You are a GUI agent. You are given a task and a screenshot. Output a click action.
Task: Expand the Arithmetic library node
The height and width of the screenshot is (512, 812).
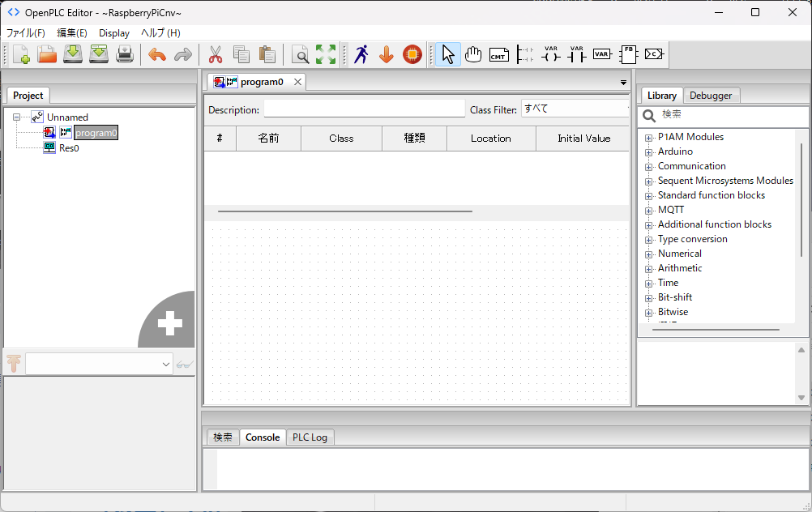pyautogui.click(x=648, y=269)
